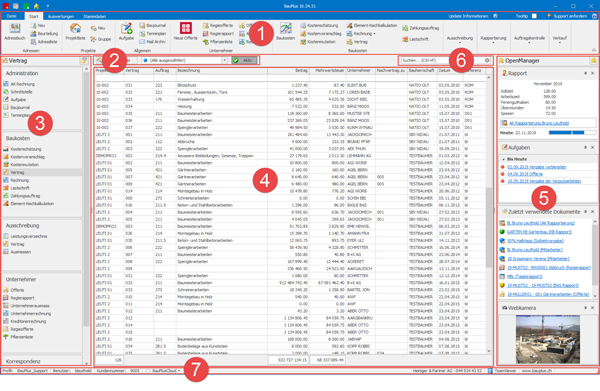600x391 pixels.
Task: Open 'MBL (Tagesrapport)' document link
Action: click(x=524, y=276)
